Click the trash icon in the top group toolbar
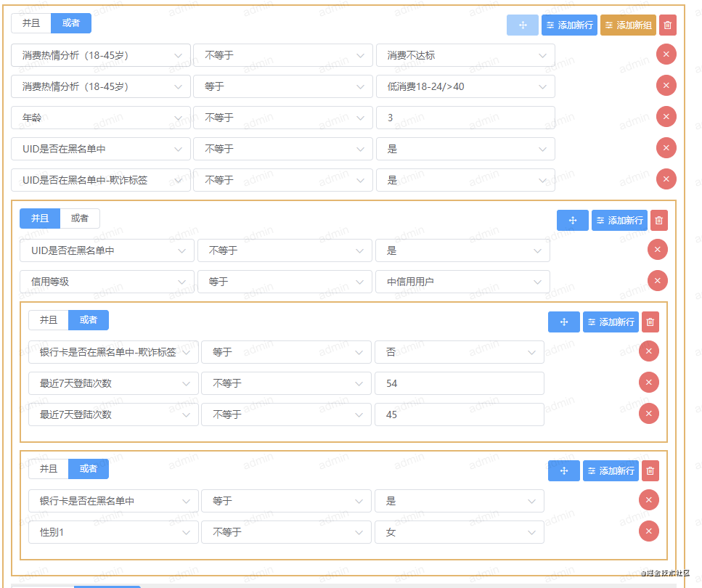 click(x=666, y=25)
